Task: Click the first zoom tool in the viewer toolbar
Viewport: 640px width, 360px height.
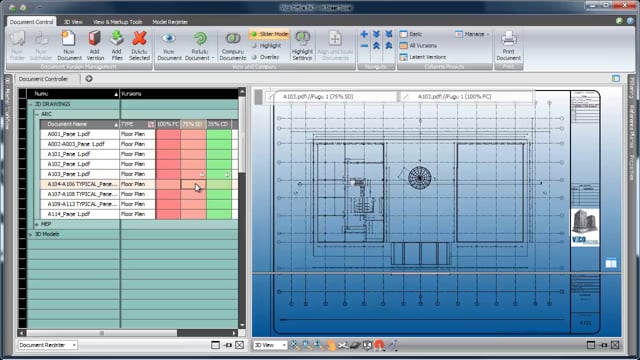Action: [x=294, y=345]
